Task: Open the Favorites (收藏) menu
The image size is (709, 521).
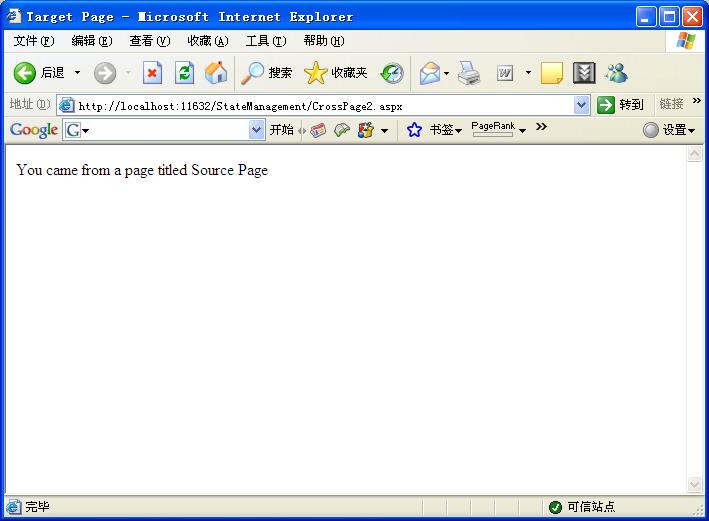Action: coord(208,41)
